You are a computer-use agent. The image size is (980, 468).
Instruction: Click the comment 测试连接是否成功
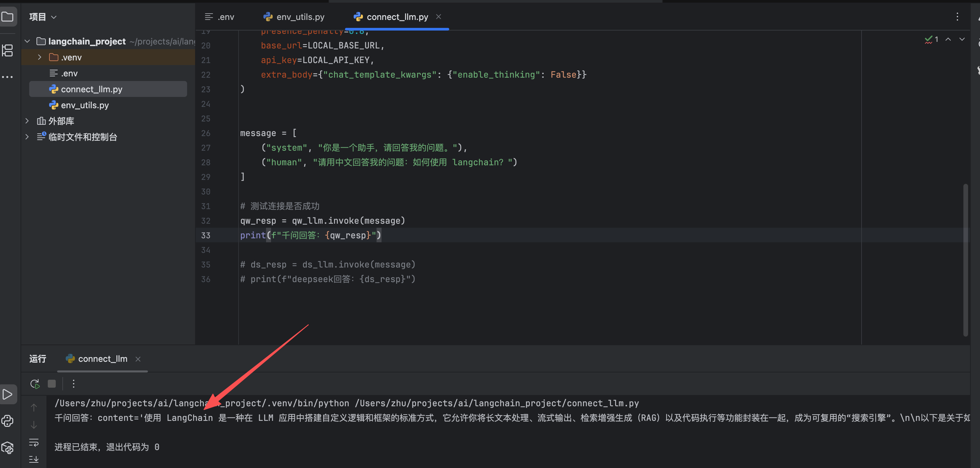[280, 206]
